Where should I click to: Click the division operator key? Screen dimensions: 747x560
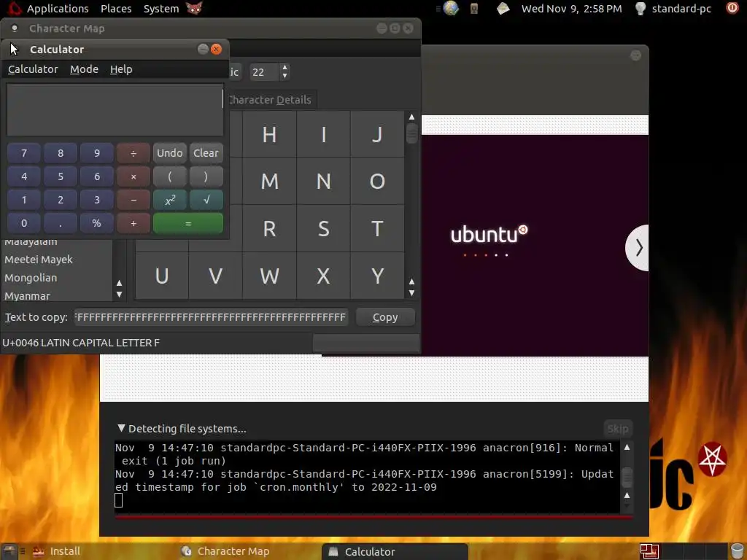point(133,153)
